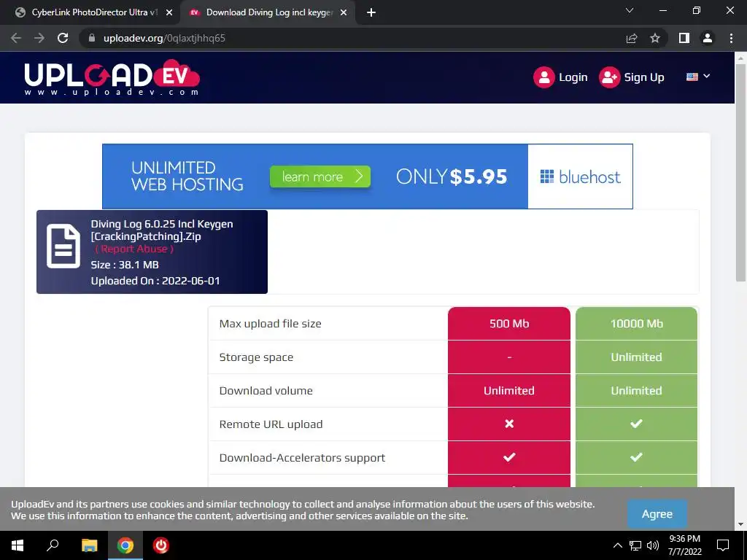
Task: Click Max upload file size label
Action: point(270,324)
